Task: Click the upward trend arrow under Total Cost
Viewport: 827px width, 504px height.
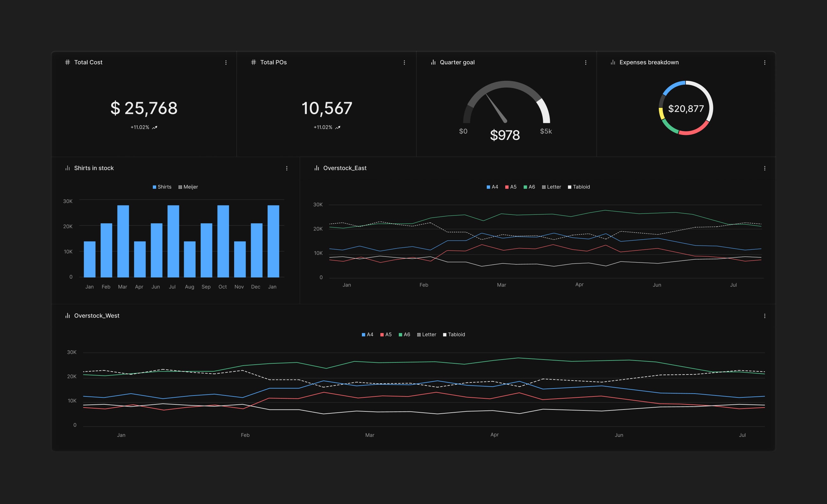Action: click(x=155, y=127)
